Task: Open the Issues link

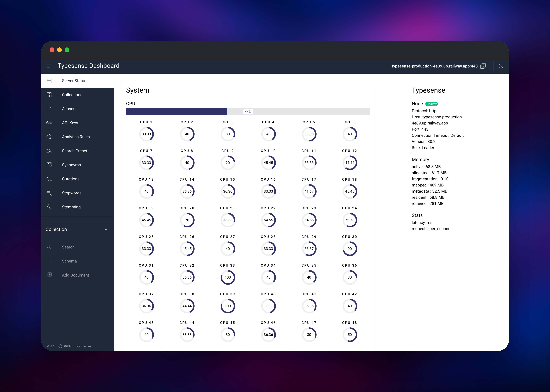Action: [x=87, y=346]
